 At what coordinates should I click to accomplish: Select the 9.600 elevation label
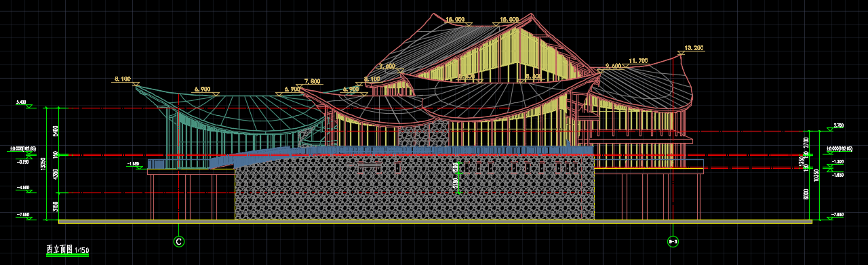pyautogui.click(x=613, y=66)
